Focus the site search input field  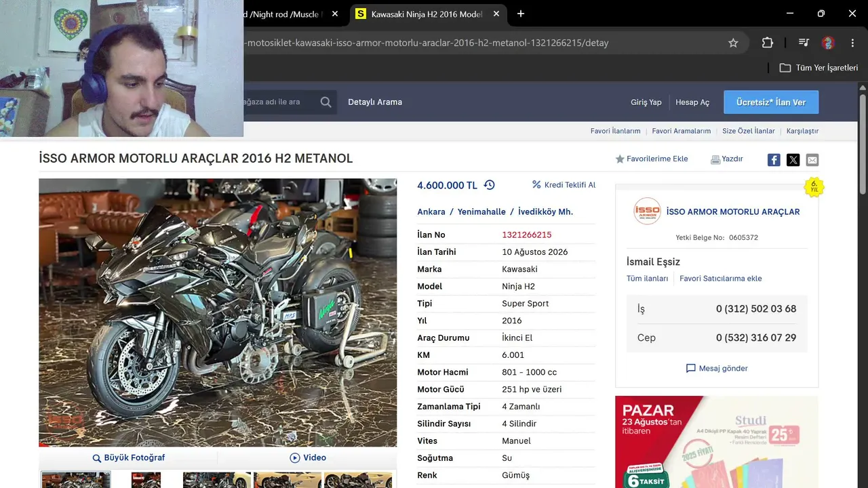[279, 102]
